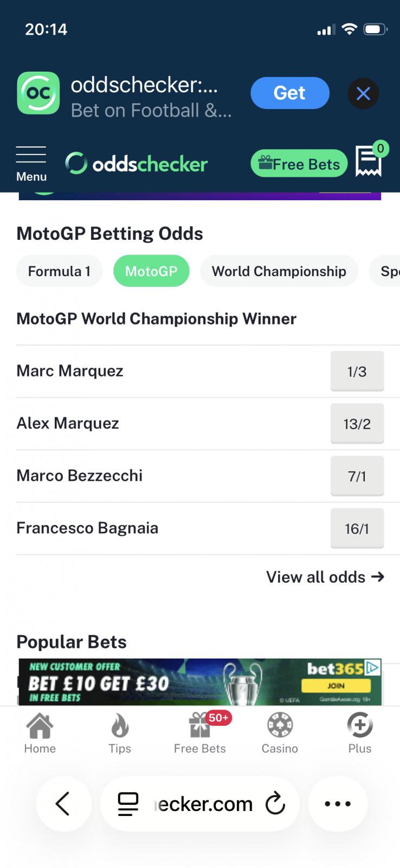The image size is (400, 868).
Task: Click the green Free Bets button in header
Action: point(299,163)
